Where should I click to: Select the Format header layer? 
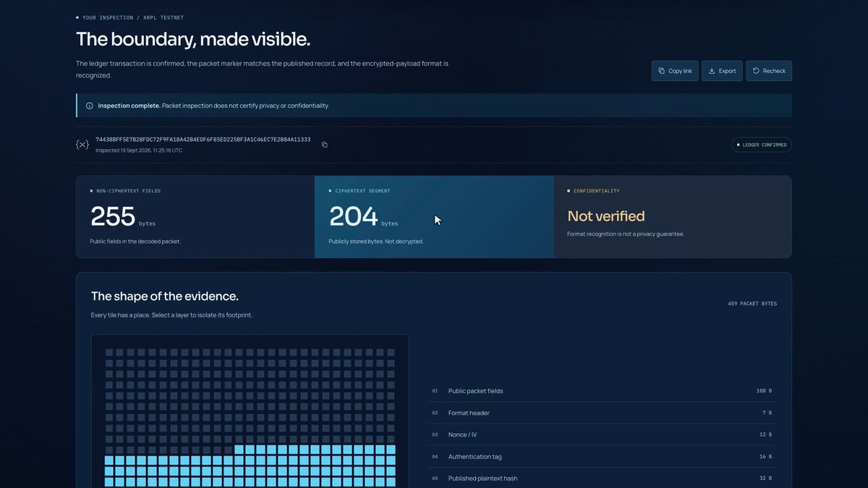click(602, 413)
